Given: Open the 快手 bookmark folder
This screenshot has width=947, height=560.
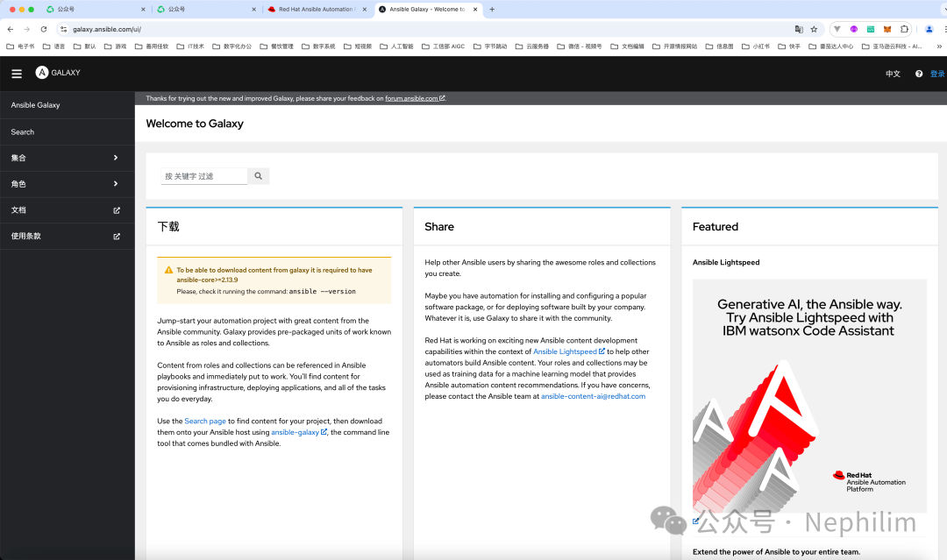Looking at the screenshot, I should [789, 46].
